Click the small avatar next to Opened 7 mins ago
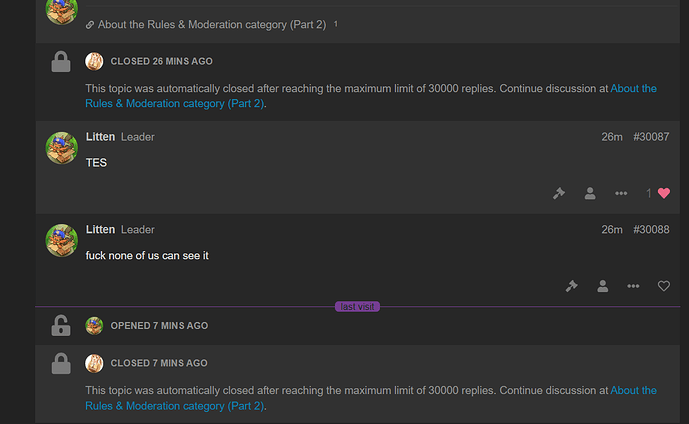The image size is (689, 424). pos(94,325)
